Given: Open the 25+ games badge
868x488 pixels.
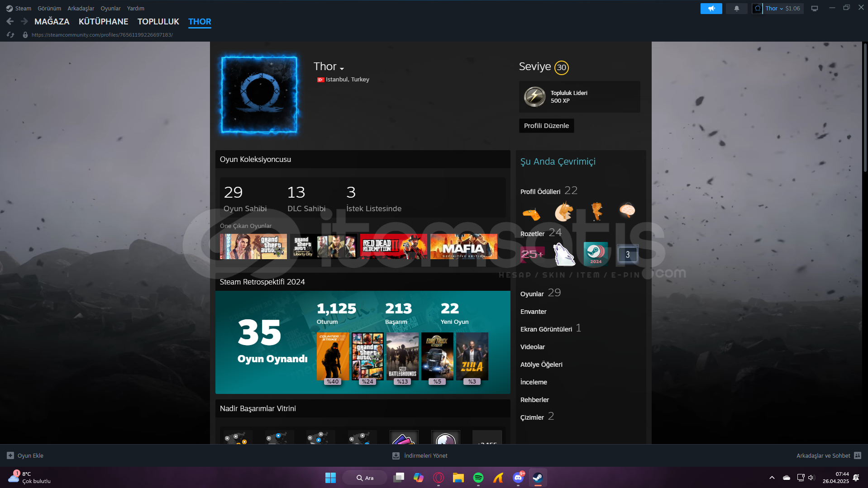Looking at the screenshot, I should [x=532, y=254].
